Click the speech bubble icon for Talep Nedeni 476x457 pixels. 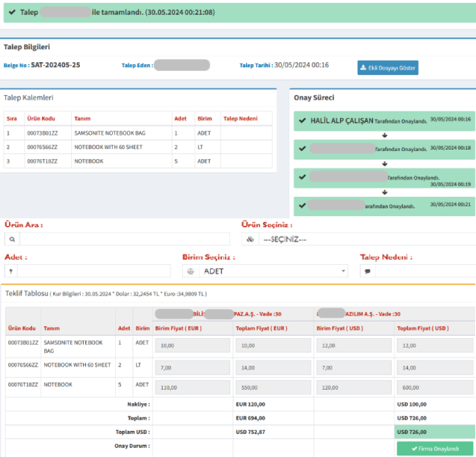click(368, 272)
